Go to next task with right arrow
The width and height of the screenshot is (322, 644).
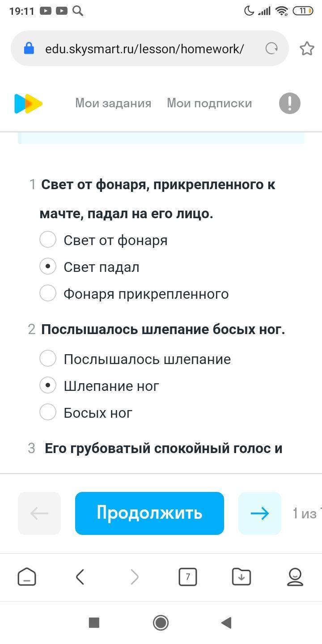click(x=259, y=513)
